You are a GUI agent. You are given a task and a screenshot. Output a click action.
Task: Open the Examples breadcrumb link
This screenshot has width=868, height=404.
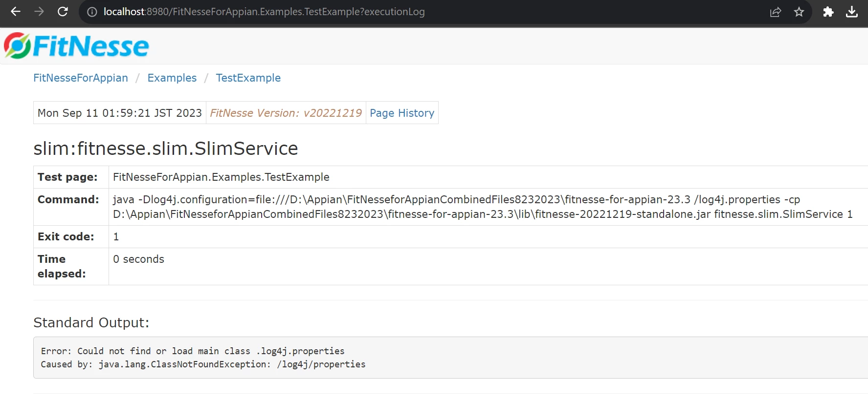(x=172, y=78)
